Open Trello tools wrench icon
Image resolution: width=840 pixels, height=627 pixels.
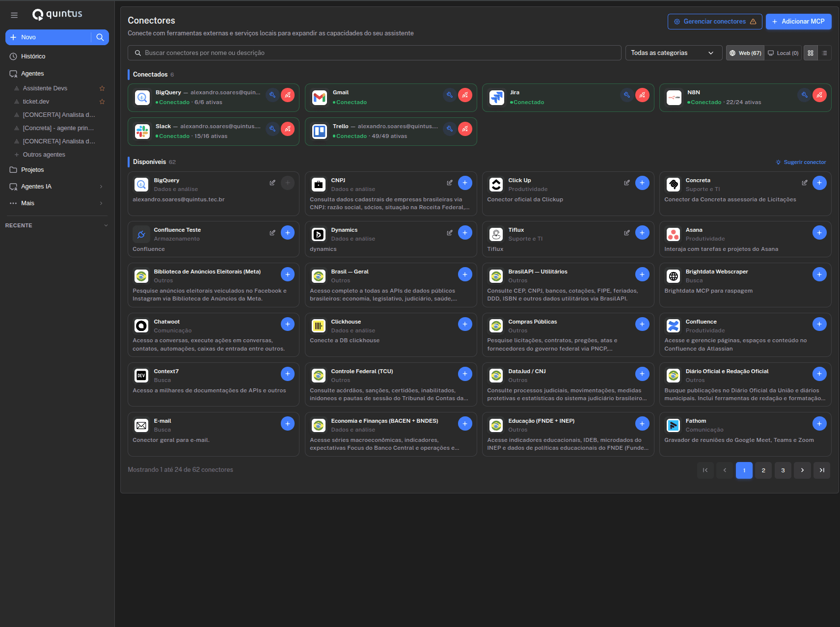(x=450, y=129)
